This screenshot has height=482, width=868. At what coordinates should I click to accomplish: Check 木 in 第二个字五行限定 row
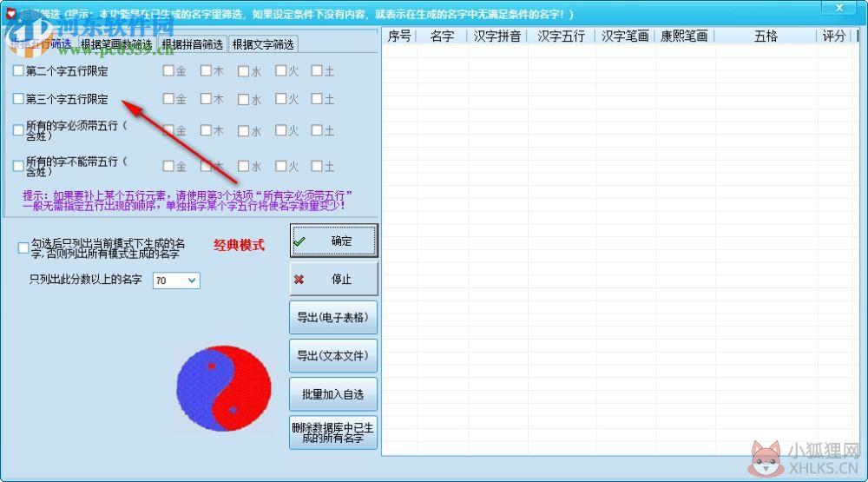(206, 70)
